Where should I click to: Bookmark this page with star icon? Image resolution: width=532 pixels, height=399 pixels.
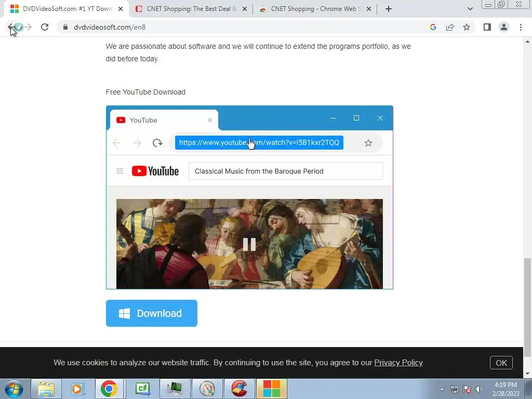pyautogui.click(x=467, y=27)
